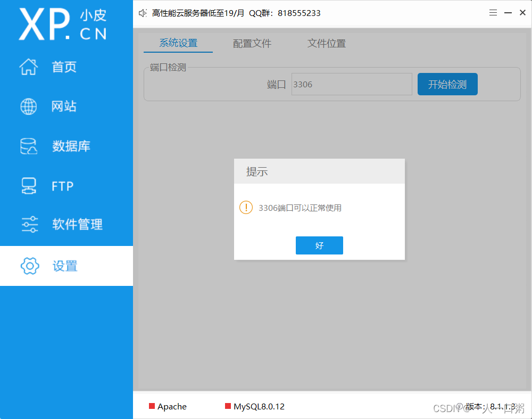This screenshot has width=532, height=419.
Task: Select the 系统设置 tab
Action: click(178, 43)
